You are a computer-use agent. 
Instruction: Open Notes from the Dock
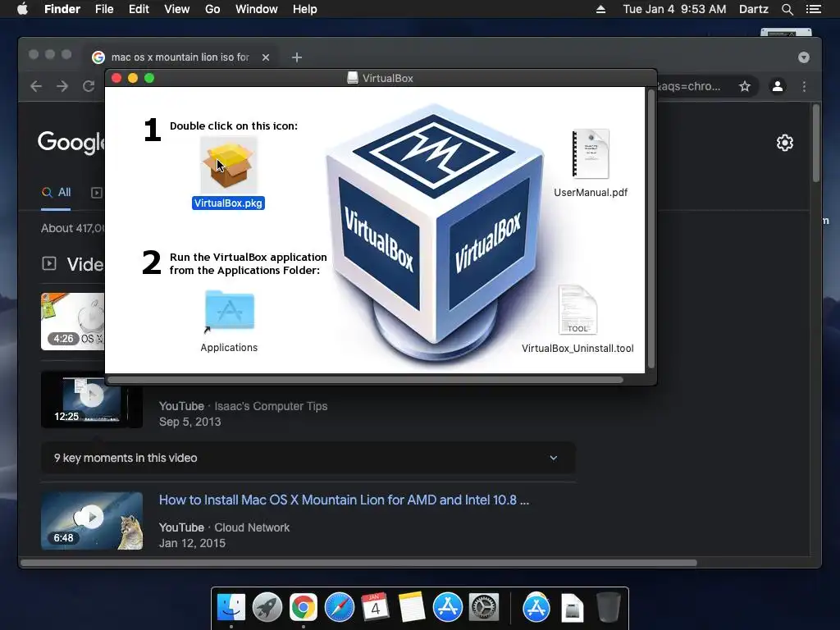tap(412, 608)
